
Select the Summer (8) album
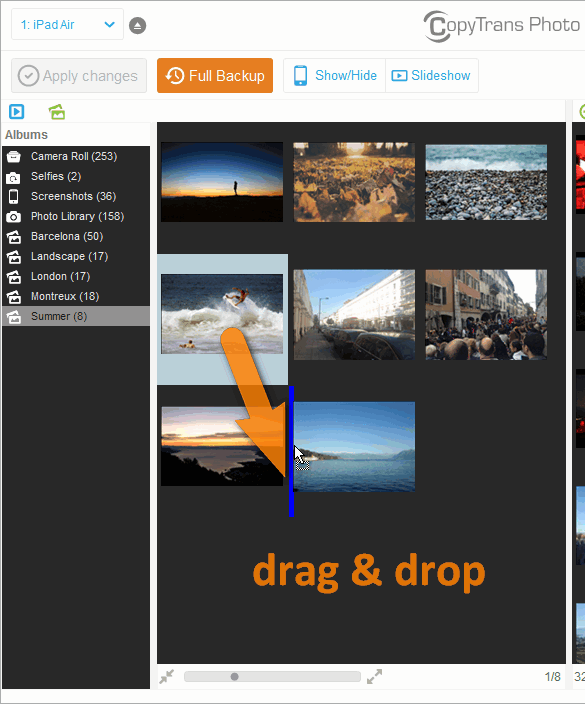[76, 316]
